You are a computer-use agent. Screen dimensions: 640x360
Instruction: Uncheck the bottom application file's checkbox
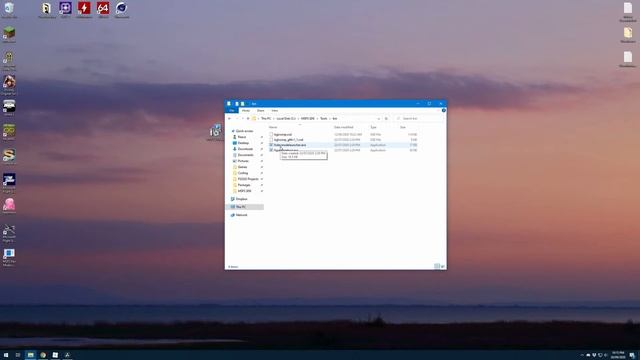271,150
